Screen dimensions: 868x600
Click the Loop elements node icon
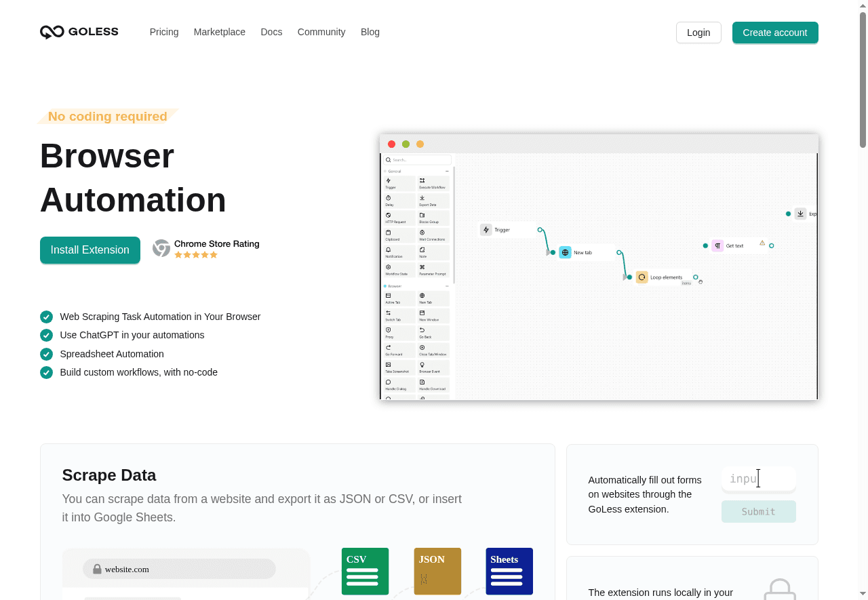point(642,277)
